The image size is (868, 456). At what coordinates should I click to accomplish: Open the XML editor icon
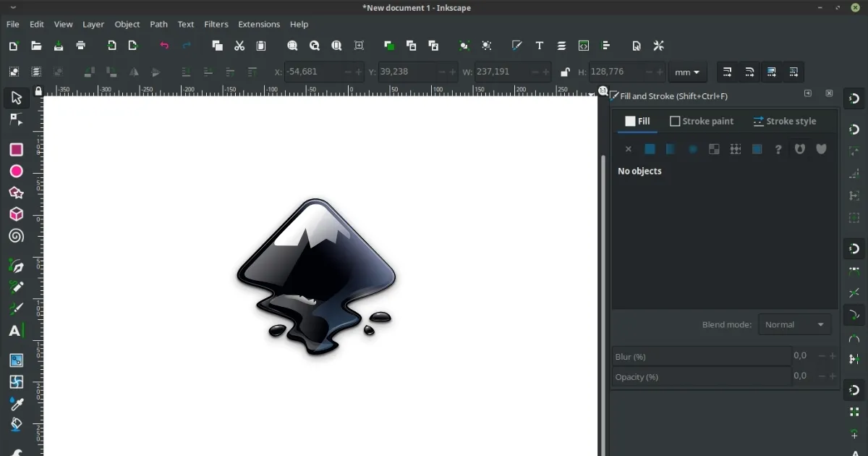(x=584, y=46)
